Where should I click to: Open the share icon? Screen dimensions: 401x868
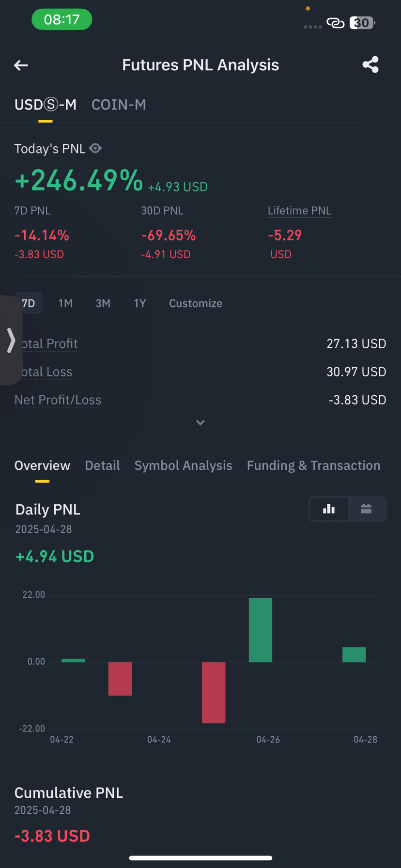[370, 65]
